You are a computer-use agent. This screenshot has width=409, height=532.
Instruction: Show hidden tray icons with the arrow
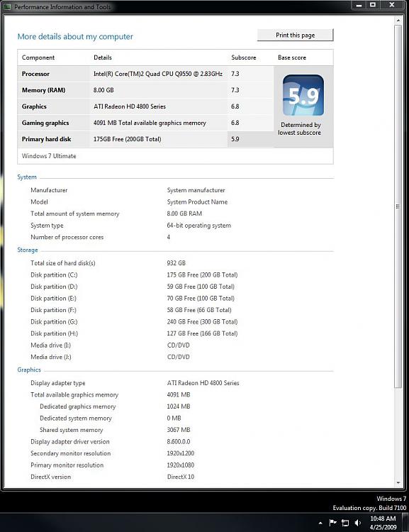pyautogui.click(x=320, y=523)
